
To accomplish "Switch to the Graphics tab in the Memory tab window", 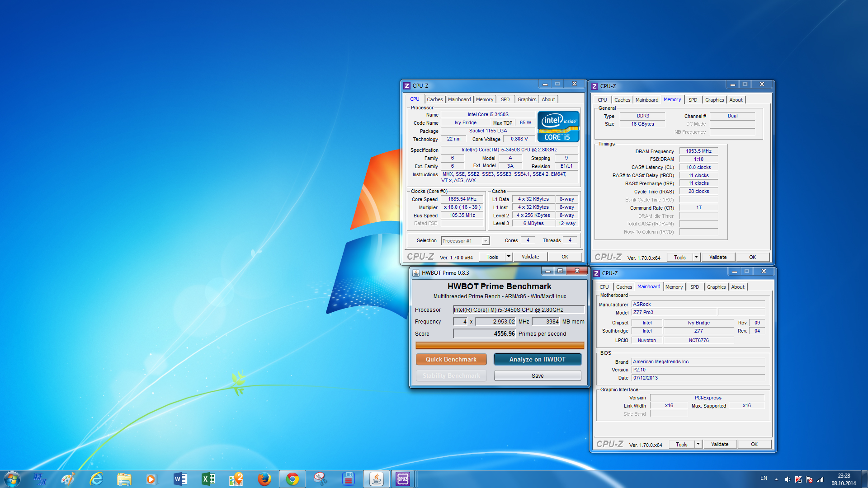I will coord(714,100).
